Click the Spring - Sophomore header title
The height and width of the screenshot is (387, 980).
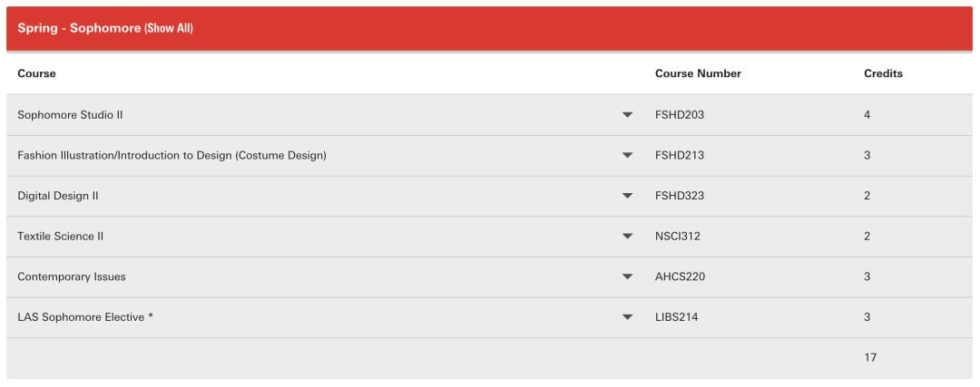click(x=79, y=28)
